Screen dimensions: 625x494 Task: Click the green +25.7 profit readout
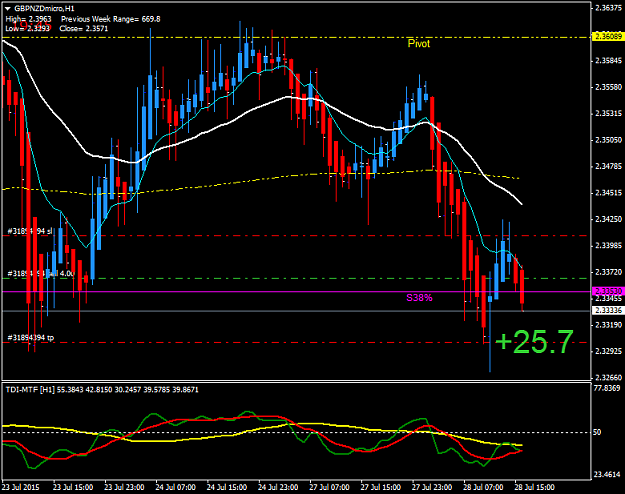coord(534,342)
